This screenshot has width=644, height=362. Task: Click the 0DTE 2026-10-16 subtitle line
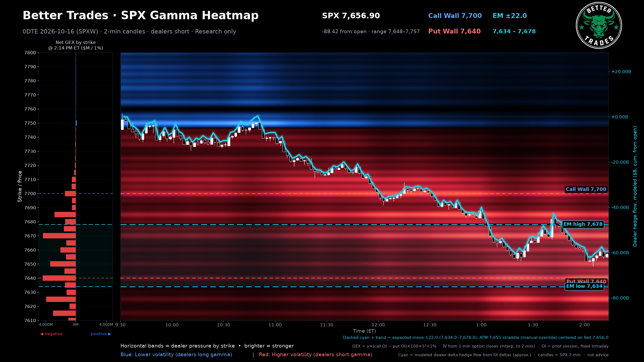pyautogui.click(x=129, y=32)
